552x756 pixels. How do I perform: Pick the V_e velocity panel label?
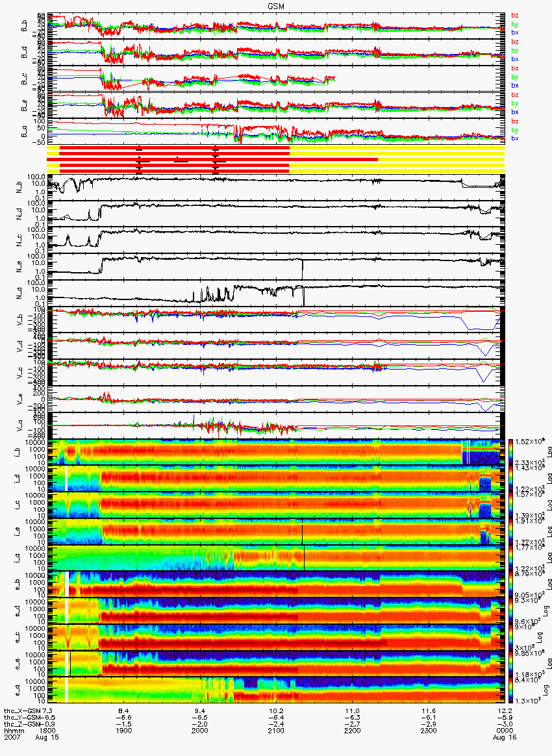[19, 399]
